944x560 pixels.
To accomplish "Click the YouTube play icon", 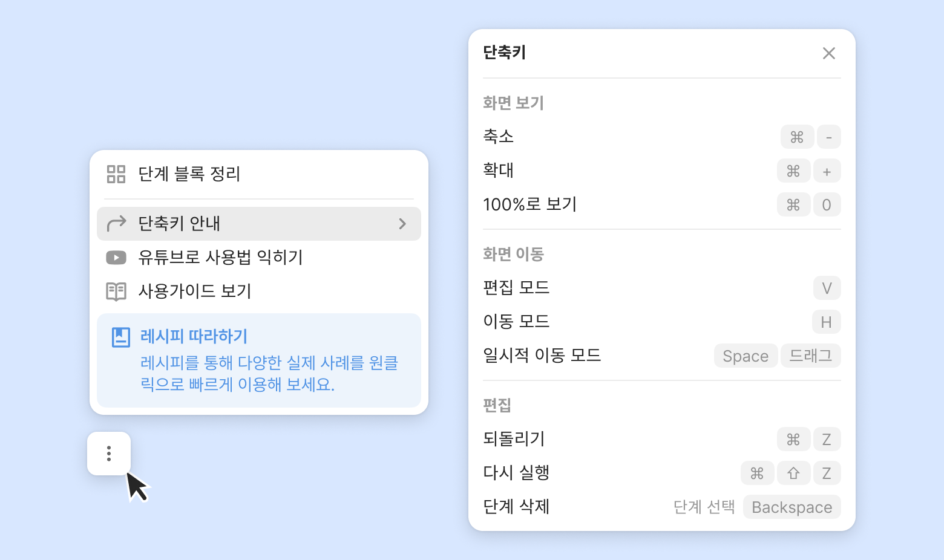I will pyautogui.click(x=116, y=258).
